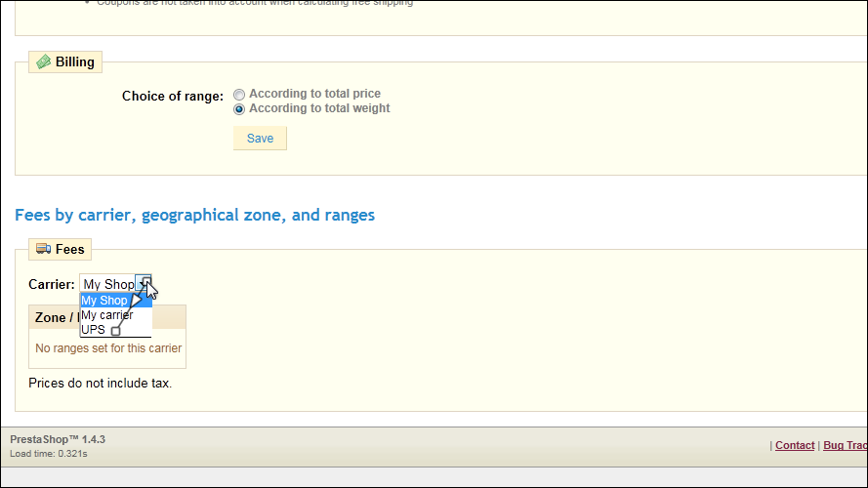The image size is (868, 488).
Task: Click the Fees by carrier section heading
Action: [x=194, y=215]
